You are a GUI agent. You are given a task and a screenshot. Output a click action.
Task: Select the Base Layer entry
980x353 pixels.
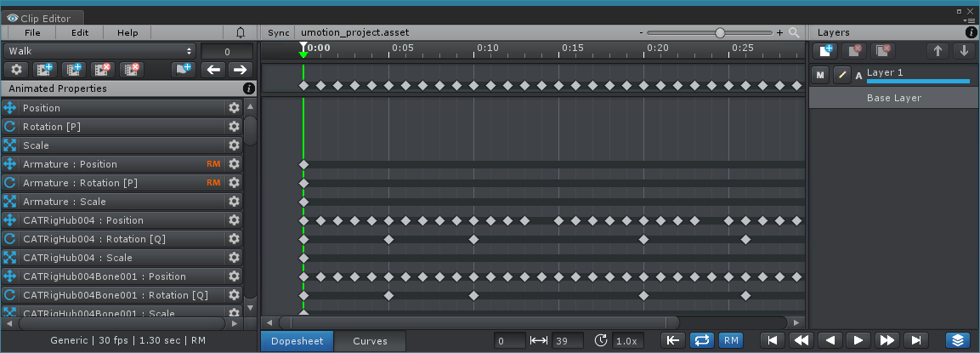click(x=893, y=98)
